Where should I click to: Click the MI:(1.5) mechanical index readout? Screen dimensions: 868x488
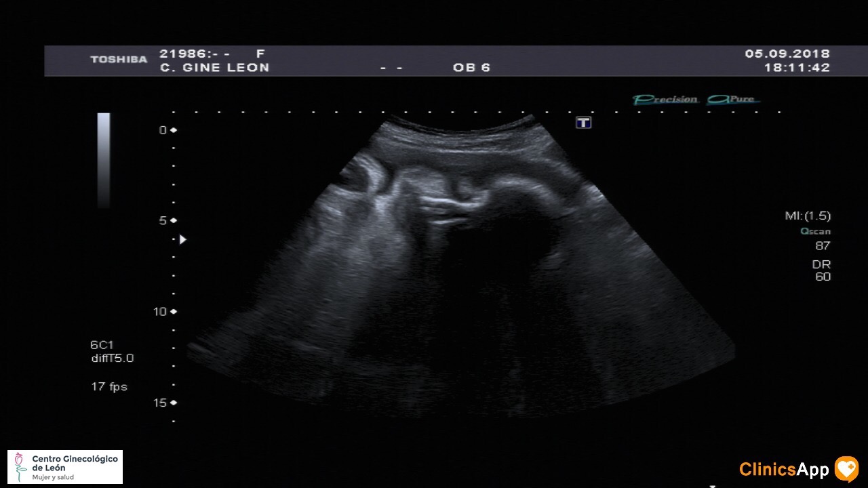click(x=807, y=216)
